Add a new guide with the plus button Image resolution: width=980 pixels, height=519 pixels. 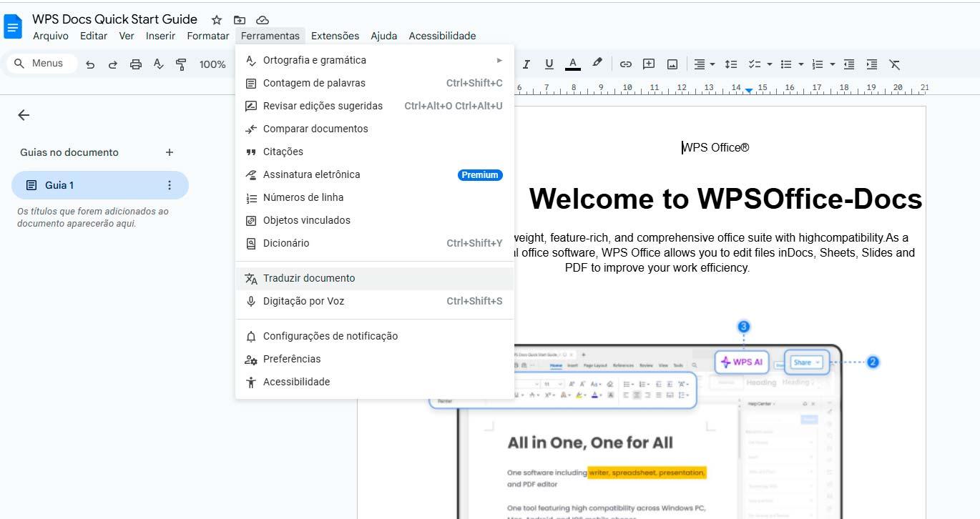pyautogui.click(x=169, y=152)
